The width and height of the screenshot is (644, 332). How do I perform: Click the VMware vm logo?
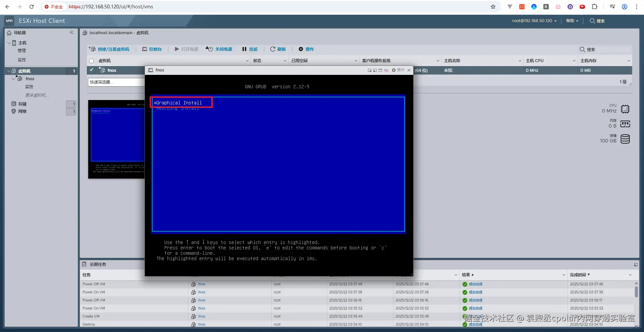(x=9, y=21)
